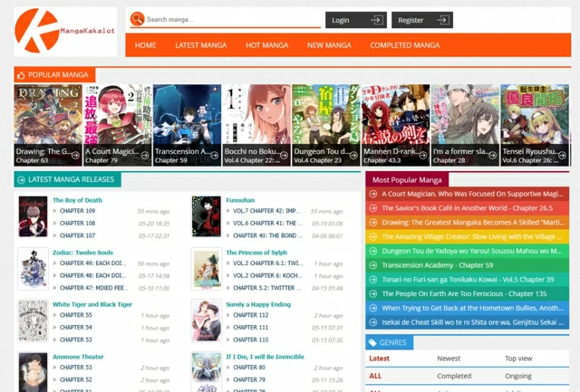Screen dimensions: 580x392
Task: Open the NEW MANGA section
Action: [x=329, y=45]
